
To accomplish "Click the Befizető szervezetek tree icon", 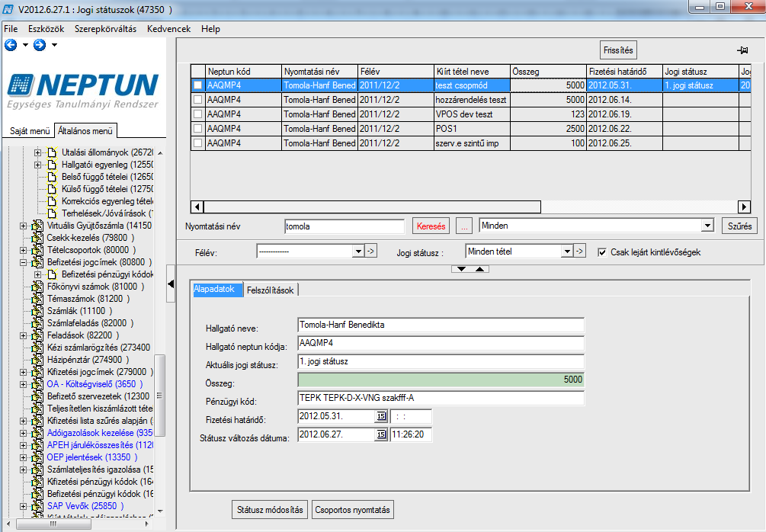I will pos(37,396).
